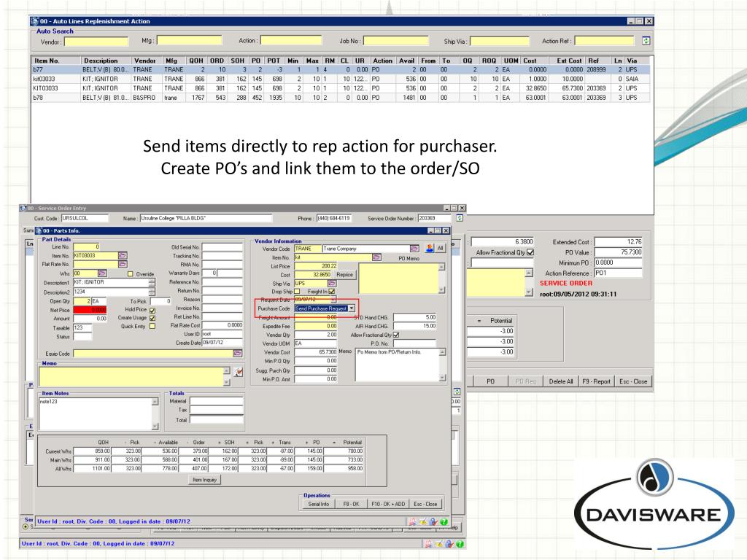Image resolution: width=747 pixels, height=560 pixels.
Task: Select the b78 BELT row in the grid
Action: (x=341, y=98)
